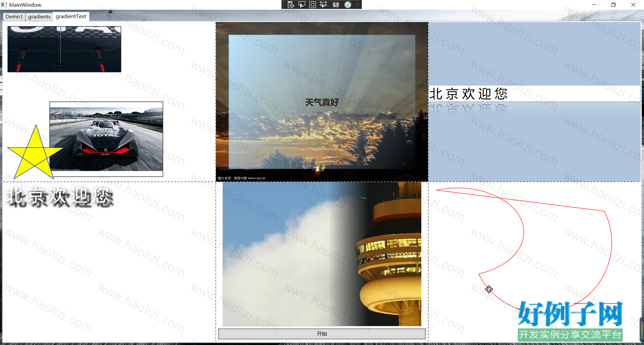Switch to the gradients tab
Image resolution: width=644 pixels, height=345 pixels.
39,17
